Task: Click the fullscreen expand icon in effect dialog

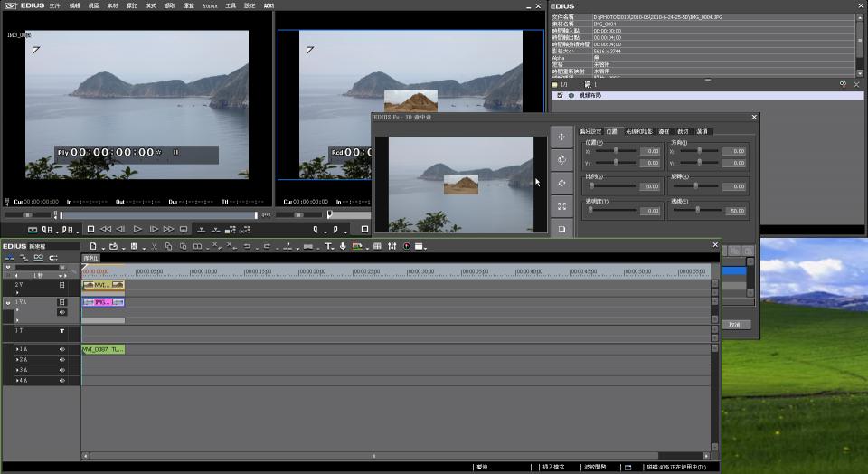Action: [x=561, y=206]
